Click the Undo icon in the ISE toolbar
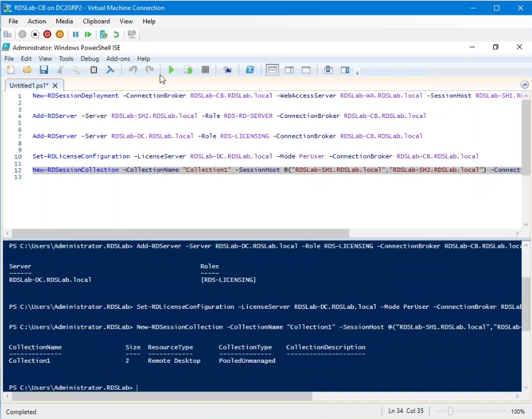532x419 pixels. coord(131,69)
